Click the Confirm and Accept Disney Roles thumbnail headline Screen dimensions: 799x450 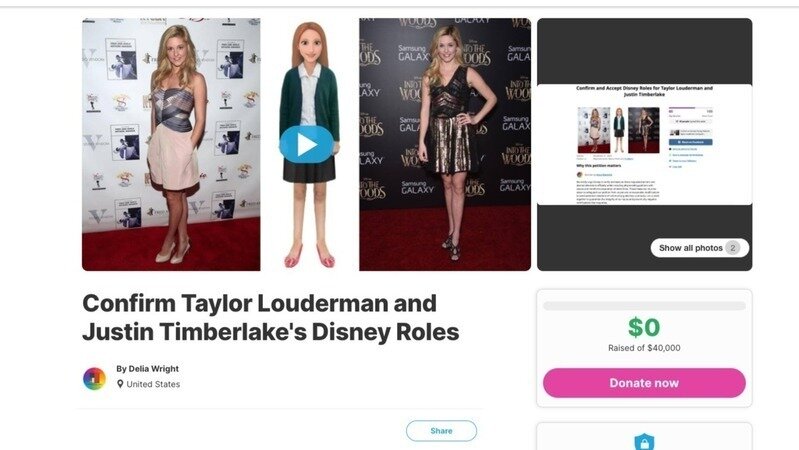pyautogui.click(x=644, y=91)
